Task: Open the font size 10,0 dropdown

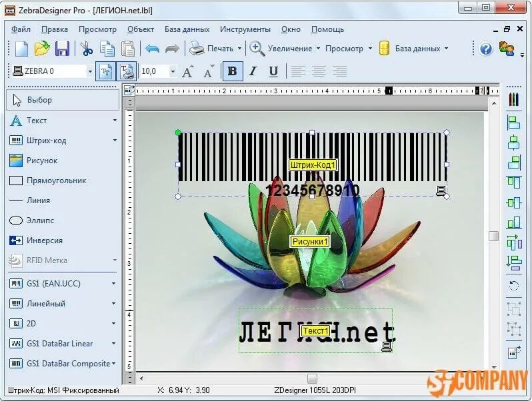Action: click(173, 71)
